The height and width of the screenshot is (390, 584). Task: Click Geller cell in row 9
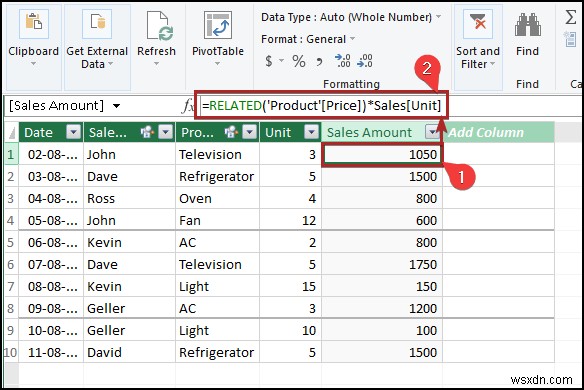point(130,330)
